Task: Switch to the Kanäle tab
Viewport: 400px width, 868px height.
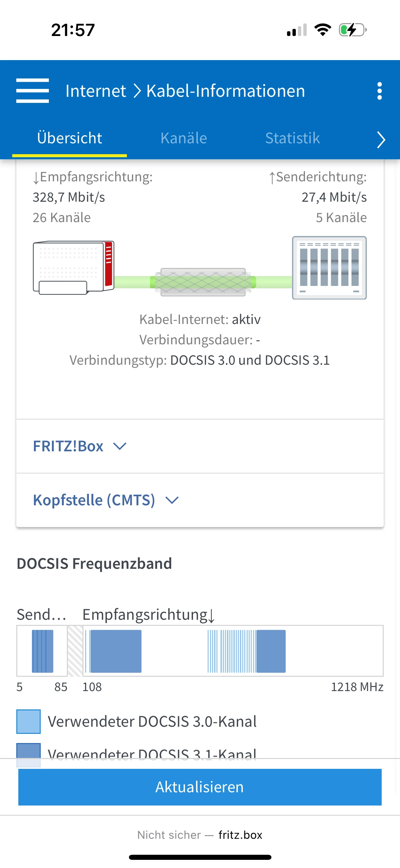Action: [x=184, y=138]
